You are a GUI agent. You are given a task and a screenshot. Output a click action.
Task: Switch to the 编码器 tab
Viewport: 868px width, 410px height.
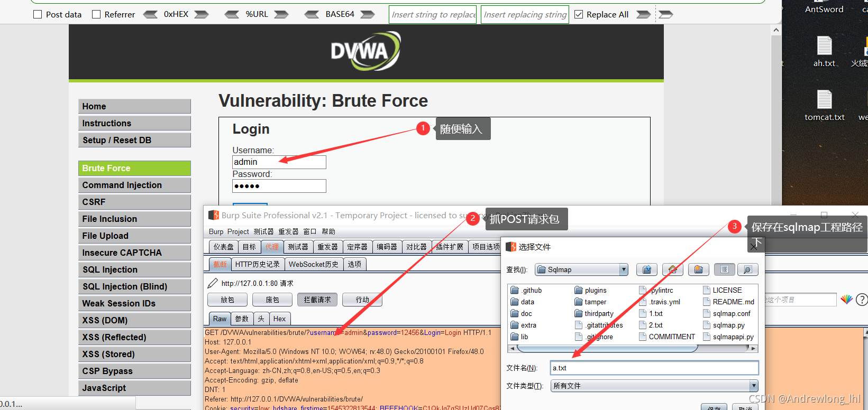pos(387,247)
